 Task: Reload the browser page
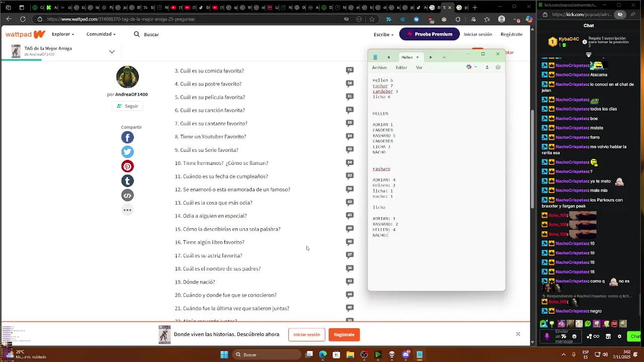(23, 19)
